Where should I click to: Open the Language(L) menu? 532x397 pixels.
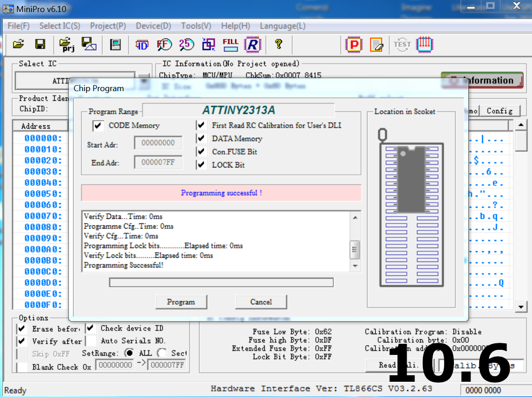click(x=282, y=26)
